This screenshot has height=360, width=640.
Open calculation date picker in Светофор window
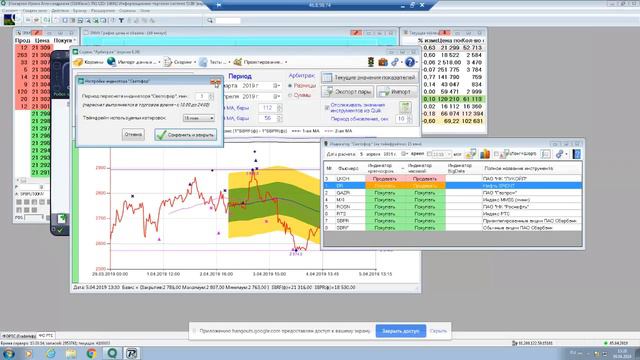coord(404,154)
